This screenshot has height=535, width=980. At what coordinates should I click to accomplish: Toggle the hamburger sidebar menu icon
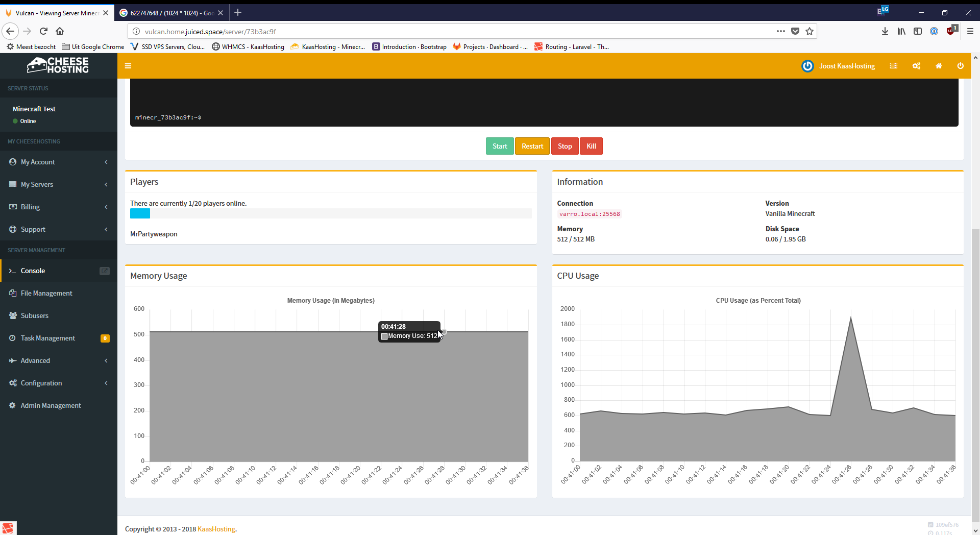pyautogui.click(x=128, y=66)
